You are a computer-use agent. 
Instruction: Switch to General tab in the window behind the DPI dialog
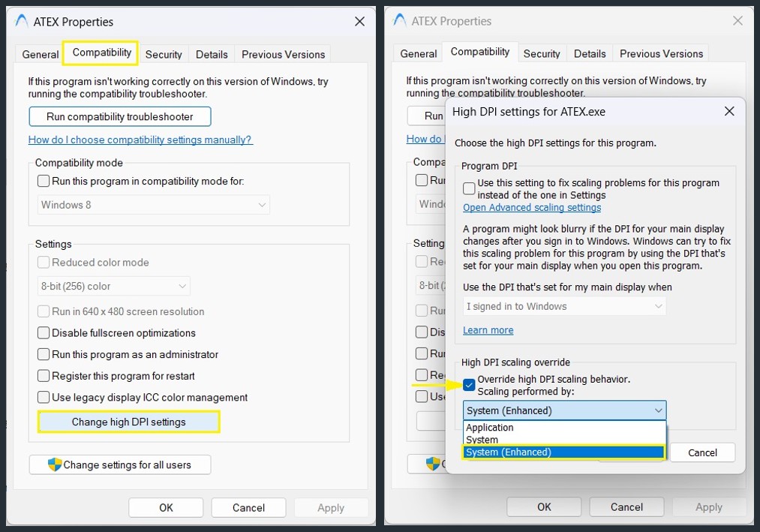click(x=419, y=53)
